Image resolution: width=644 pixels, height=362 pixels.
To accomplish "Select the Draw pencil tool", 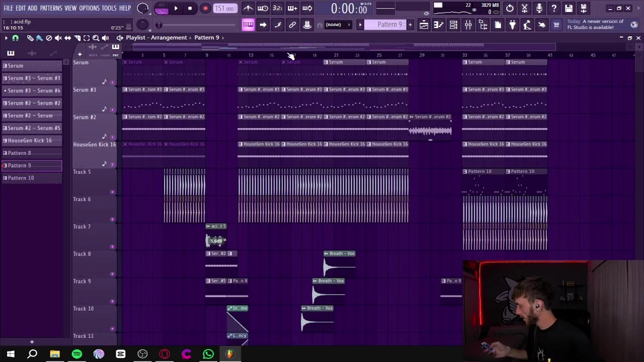I will (x=30, y=38).
